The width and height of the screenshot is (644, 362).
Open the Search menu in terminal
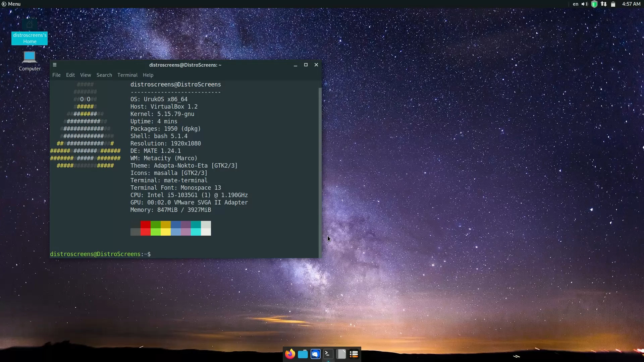(x=104, y=75)
